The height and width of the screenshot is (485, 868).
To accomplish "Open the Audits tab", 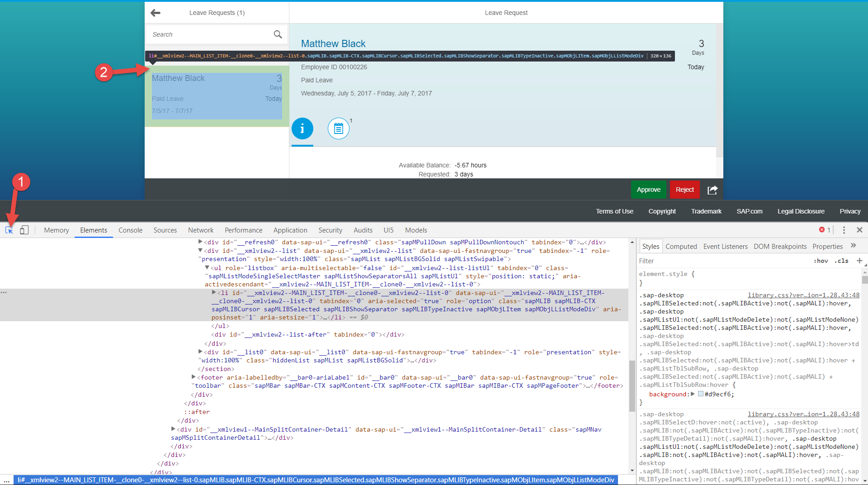I will point(363,230).
